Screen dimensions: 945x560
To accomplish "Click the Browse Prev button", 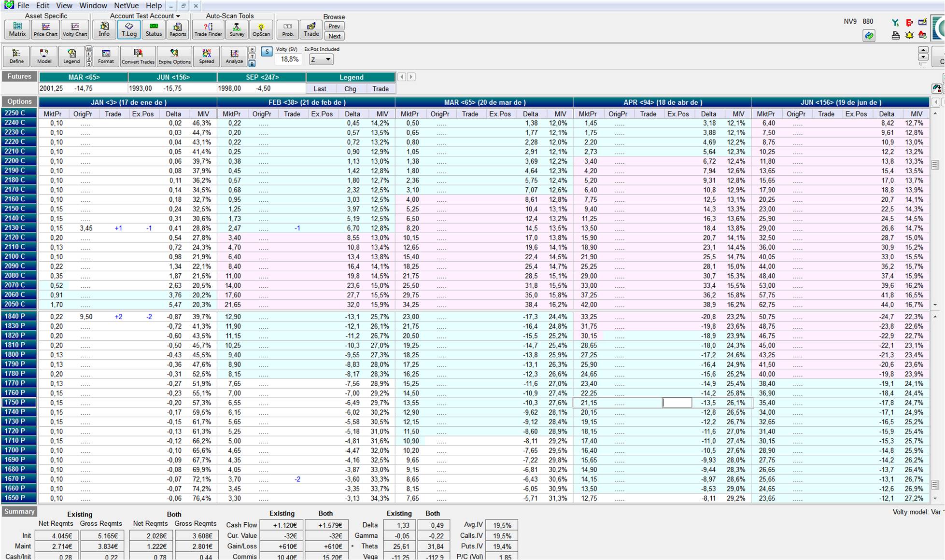I will pos(334,26).
